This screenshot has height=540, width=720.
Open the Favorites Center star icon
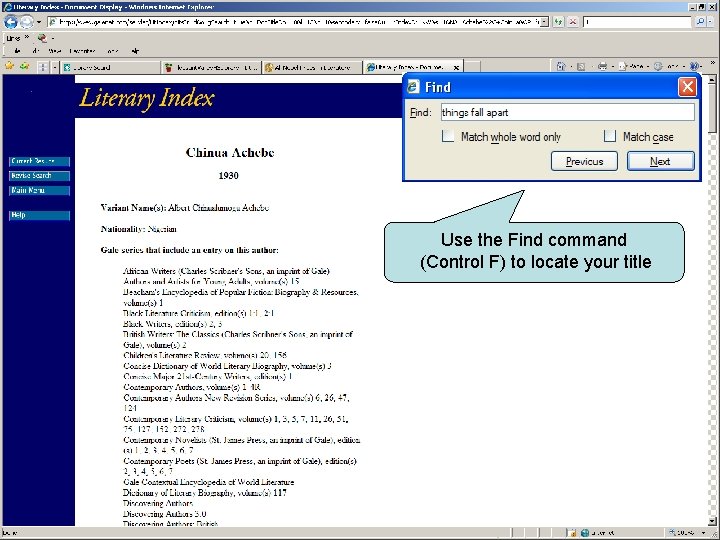pyautogui.click(x=9, y=66)
